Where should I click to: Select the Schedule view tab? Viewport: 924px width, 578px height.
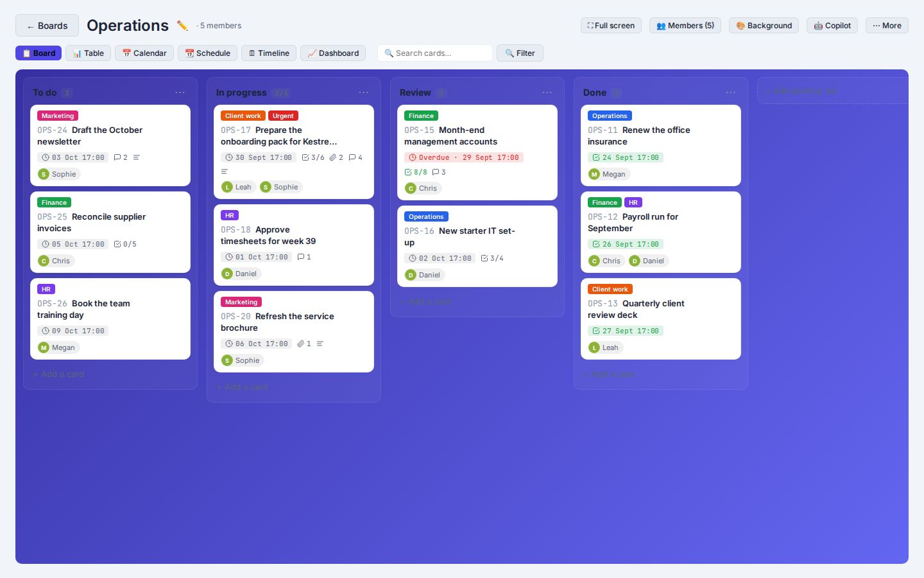coord(208,53)
